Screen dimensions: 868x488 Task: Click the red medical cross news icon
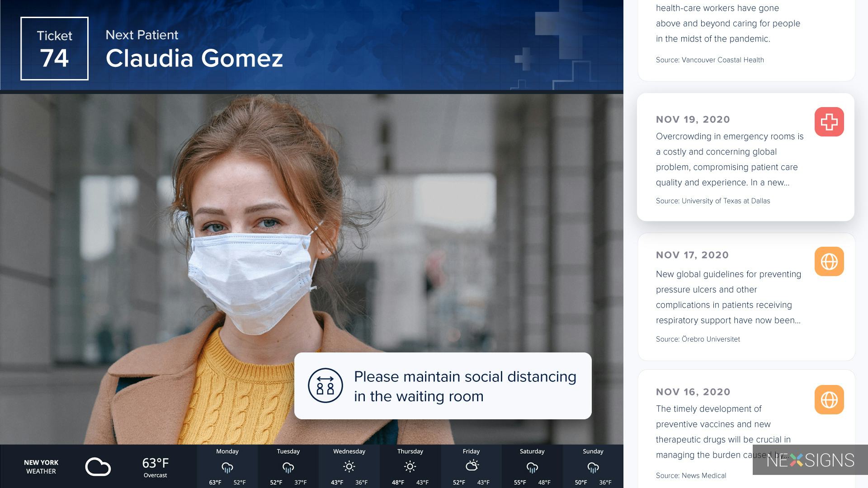(x=829, y=122)
